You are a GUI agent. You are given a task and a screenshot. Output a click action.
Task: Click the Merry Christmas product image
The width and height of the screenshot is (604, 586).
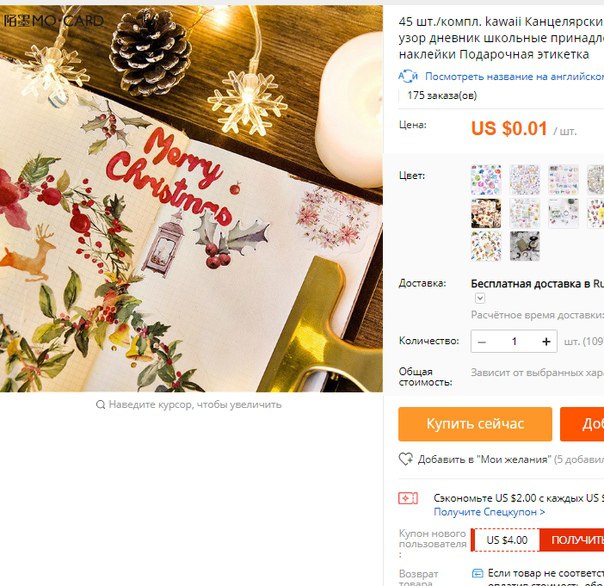click(191, 198)
